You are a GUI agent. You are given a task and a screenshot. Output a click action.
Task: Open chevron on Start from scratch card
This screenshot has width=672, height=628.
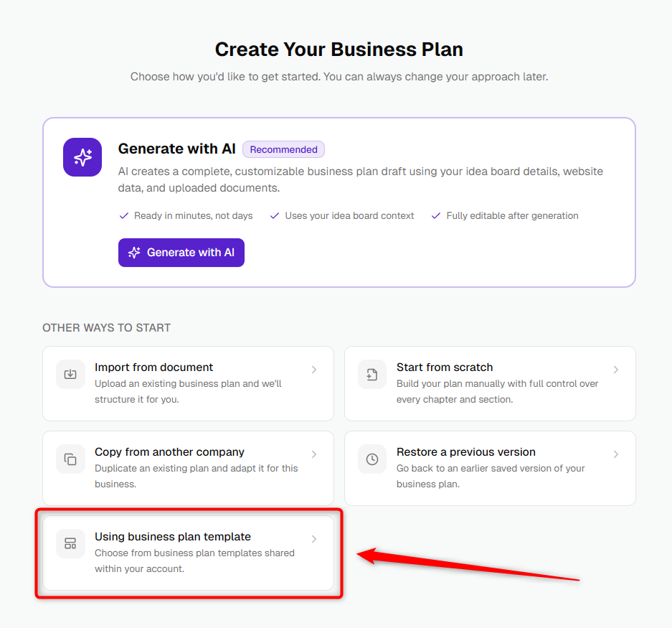(x=616, y=370)
